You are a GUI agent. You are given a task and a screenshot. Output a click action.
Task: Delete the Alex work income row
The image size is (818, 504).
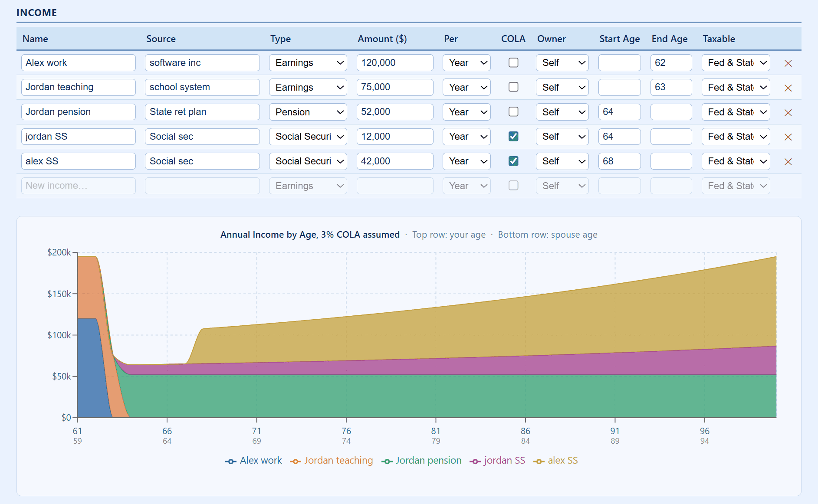coord(788,63)
